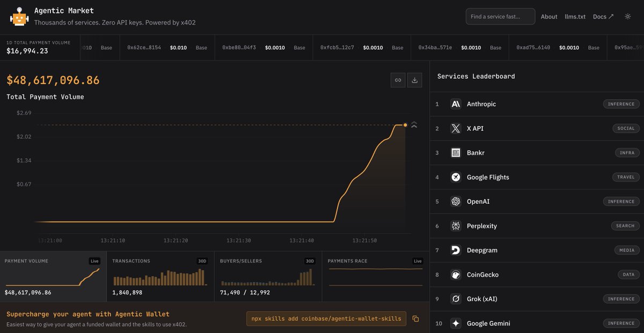Switch to the Transactions 30D tab
Viewport: 644px width, 333px height.
(x=160, y=276)
